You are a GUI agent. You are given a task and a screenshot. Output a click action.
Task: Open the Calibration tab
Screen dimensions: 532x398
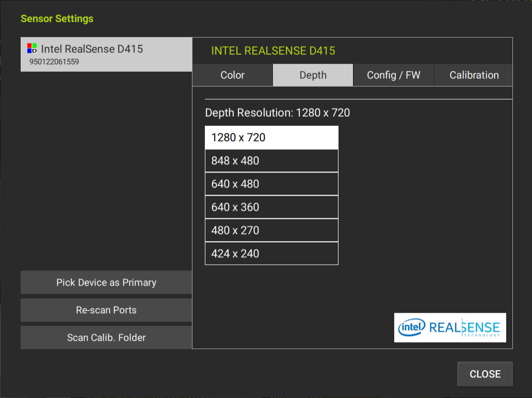pyautogui.click(x=474, y=75)
